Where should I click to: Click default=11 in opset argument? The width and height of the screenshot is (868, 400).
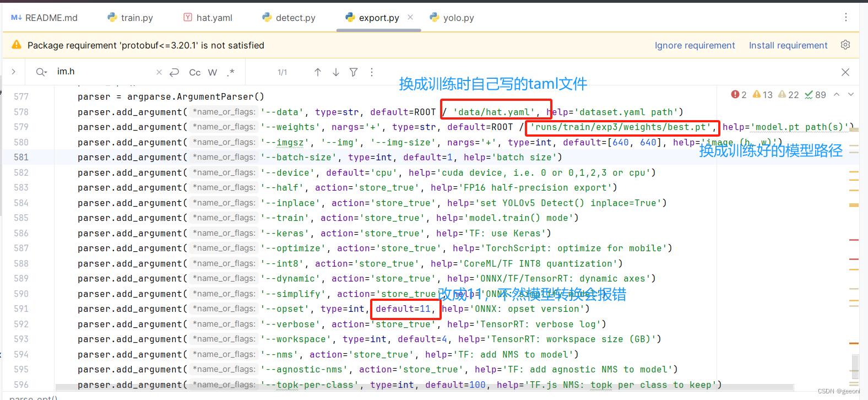tap(403, 309)
